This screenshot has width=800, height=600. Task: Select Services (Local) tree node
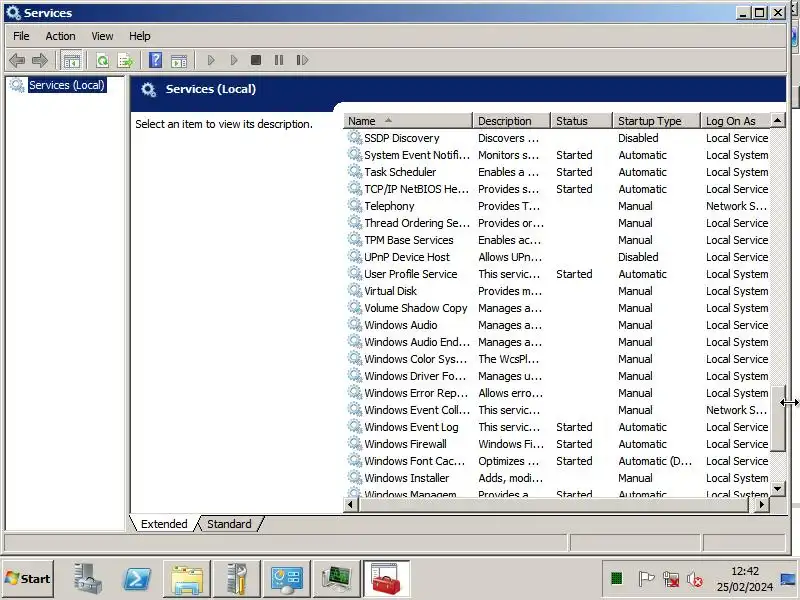point(67,85)
